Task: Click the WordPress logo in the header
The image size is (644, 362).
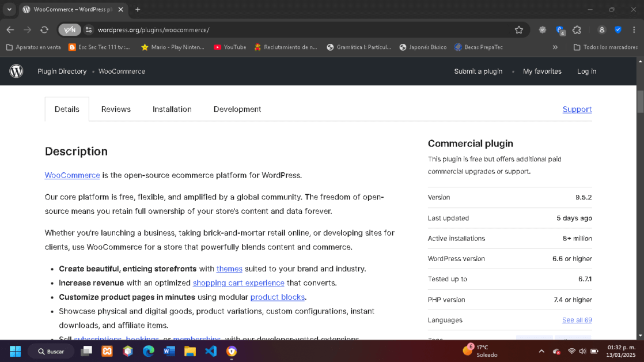Action: tap(16, 71)
